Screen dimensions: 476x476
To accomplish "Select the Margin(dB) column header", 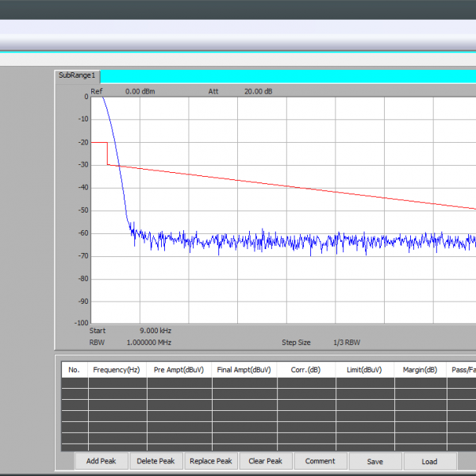I will click(x=420, y=370).
